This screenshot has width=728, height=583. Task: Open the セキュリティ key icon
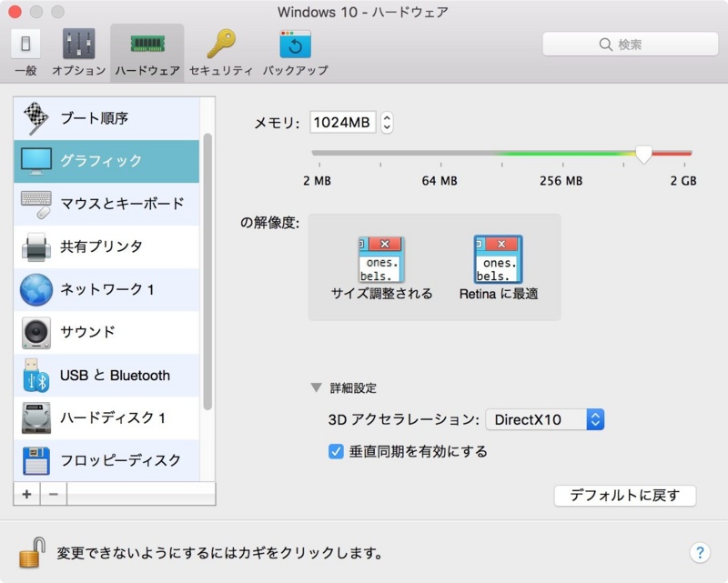pyautogui.click(x=221, y=44)
